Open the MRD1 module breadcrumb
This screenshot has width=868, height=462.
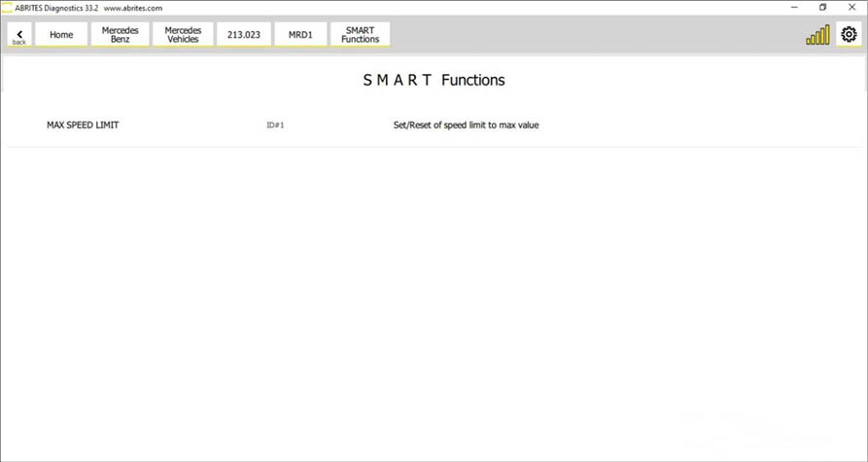[300, 35]
